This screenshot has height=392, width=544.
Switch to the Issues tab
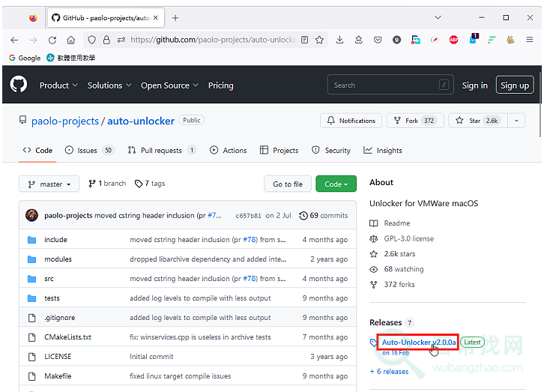tap(89, 151)
